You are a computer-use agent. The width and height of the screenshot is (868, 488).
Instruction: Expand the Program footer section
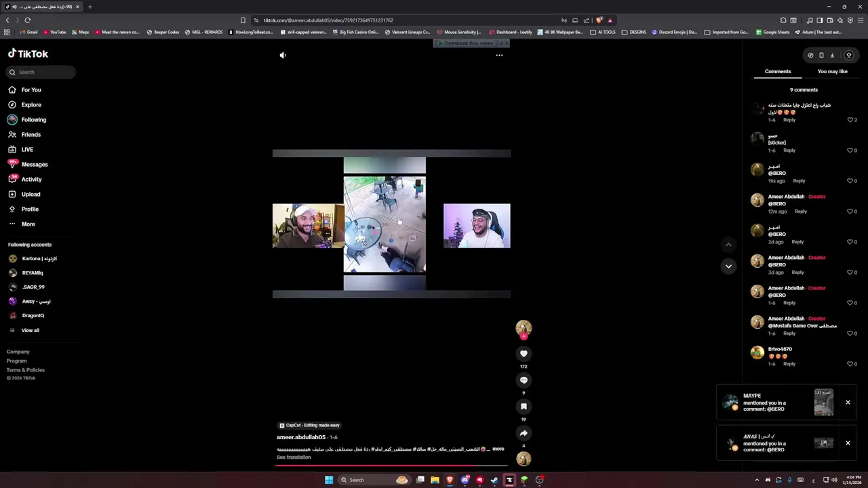(x=17, y=361)
